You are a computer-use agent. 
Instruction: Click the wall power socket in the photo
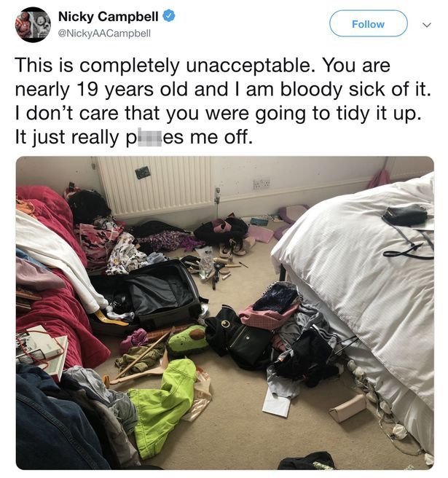pos(262,184)
